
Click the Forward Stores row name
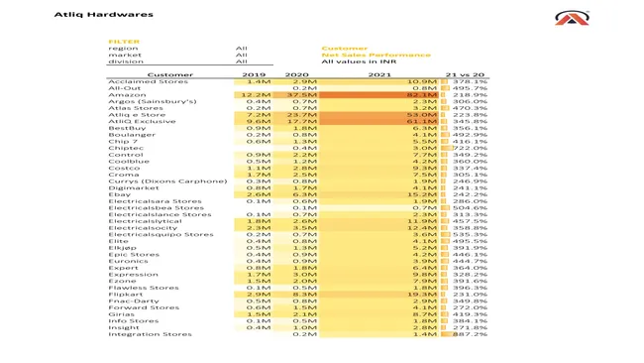144,307
